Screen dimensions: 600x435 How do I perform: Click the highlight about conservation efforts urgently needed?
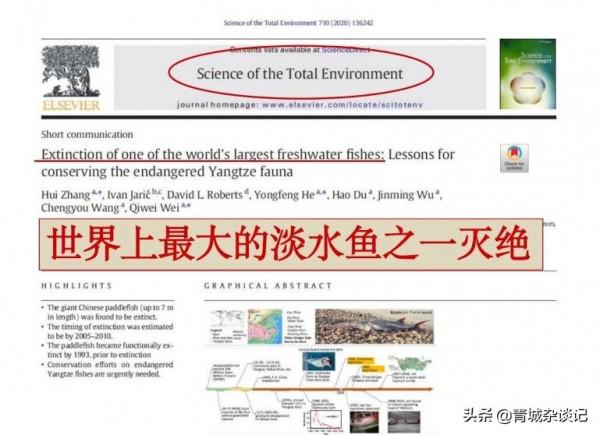click(x=108, y=369)
